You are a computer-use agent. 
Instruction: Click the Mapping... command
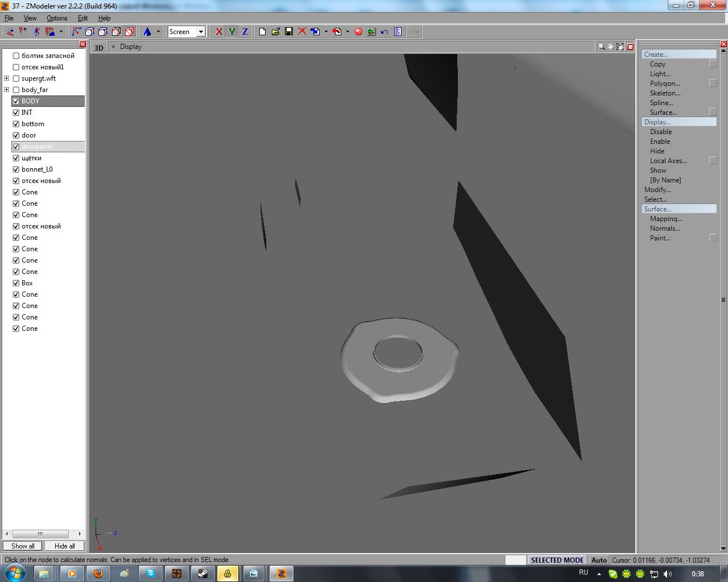(666, 219)
